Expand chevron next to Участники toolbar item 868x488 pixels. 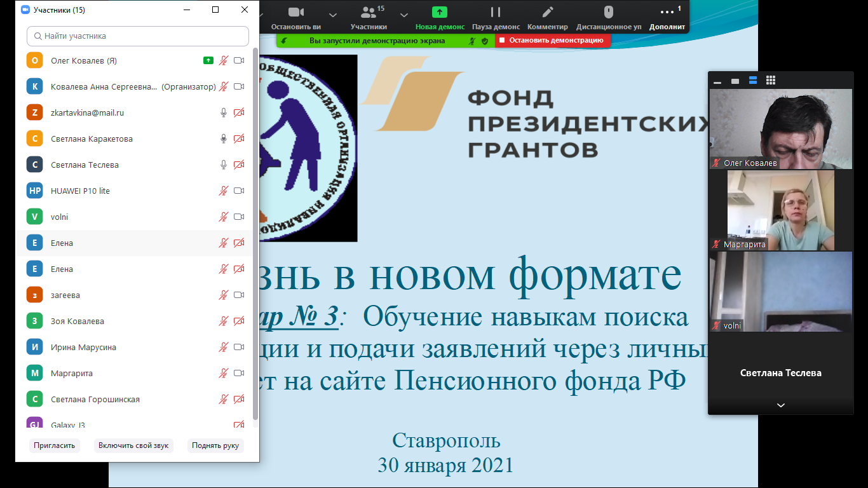coord(404,14)
